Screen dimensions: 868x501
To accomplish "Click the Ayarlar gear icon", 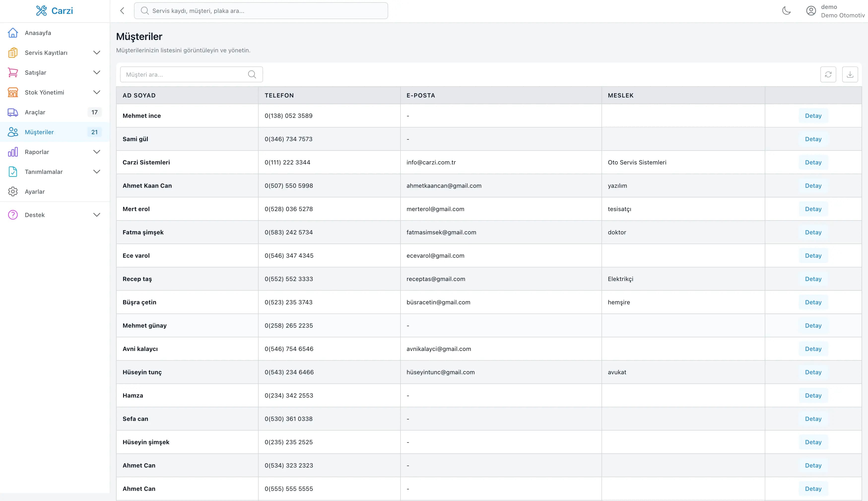I will point(13,192).
